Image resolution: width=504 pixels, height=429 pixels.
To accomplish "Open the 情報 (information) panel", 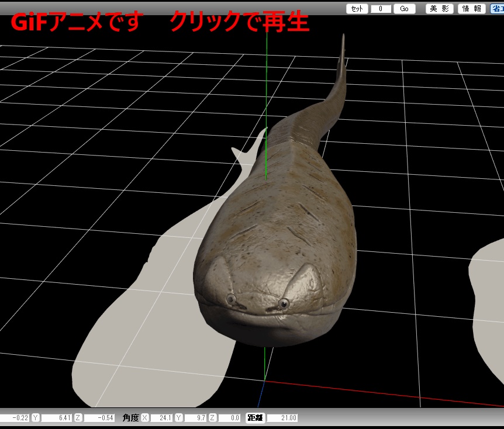I will (471, 8).
